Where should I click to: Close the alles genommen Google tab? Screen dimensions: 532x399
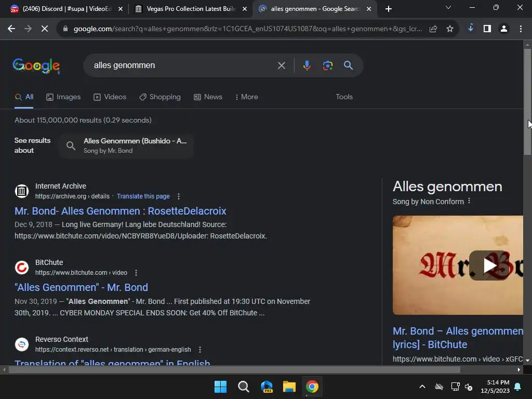tap(369, 9)
